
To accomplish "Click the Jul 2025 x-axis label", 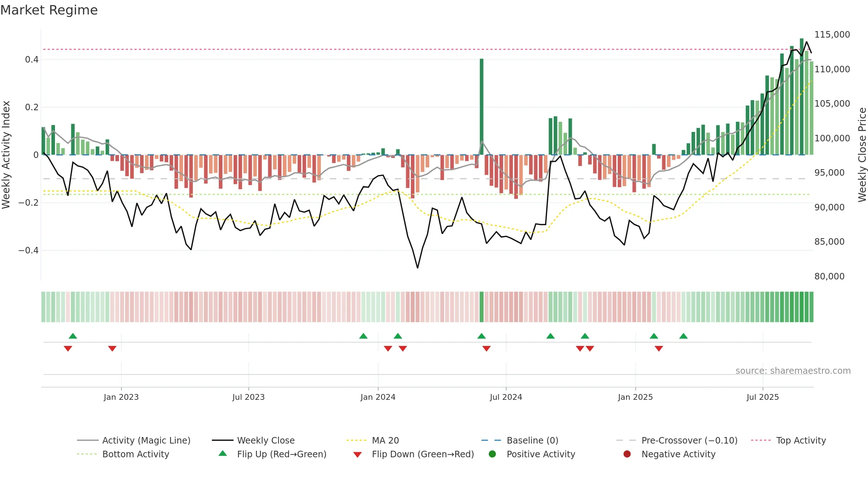I will click(x=763, y=397).
